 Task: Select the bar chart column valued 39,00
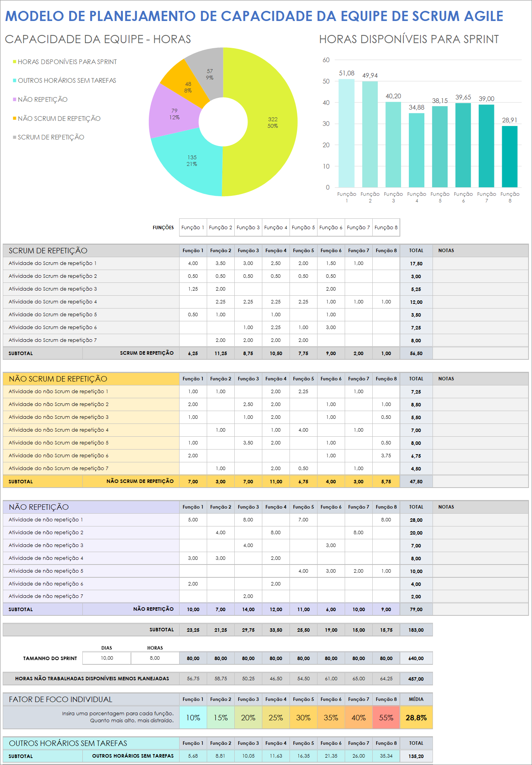[x=487, y=146]
